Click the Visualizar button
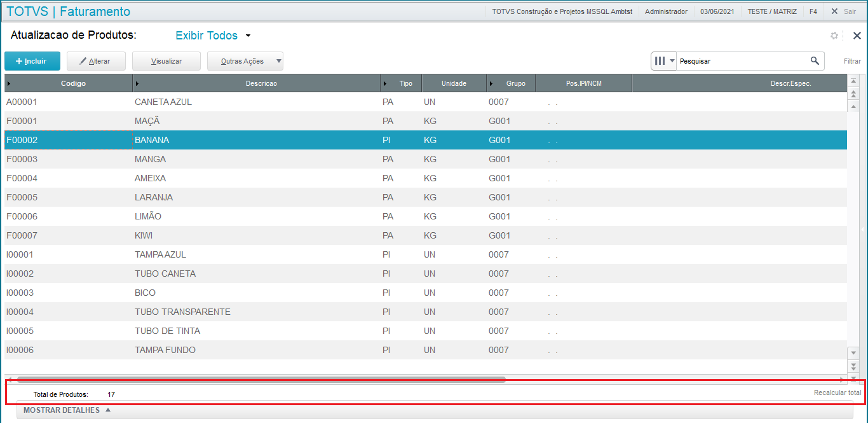 [166, 61]
